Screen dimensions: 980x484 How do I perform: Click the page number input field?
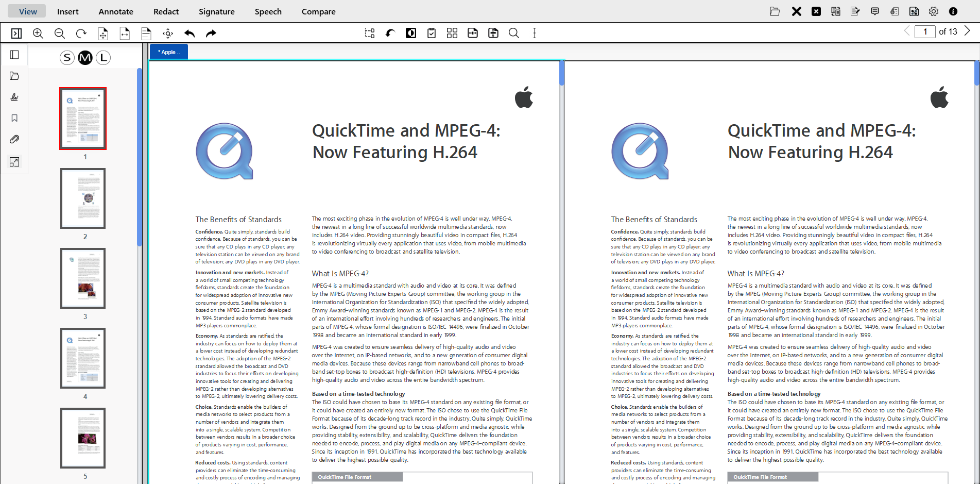point(925,31)
